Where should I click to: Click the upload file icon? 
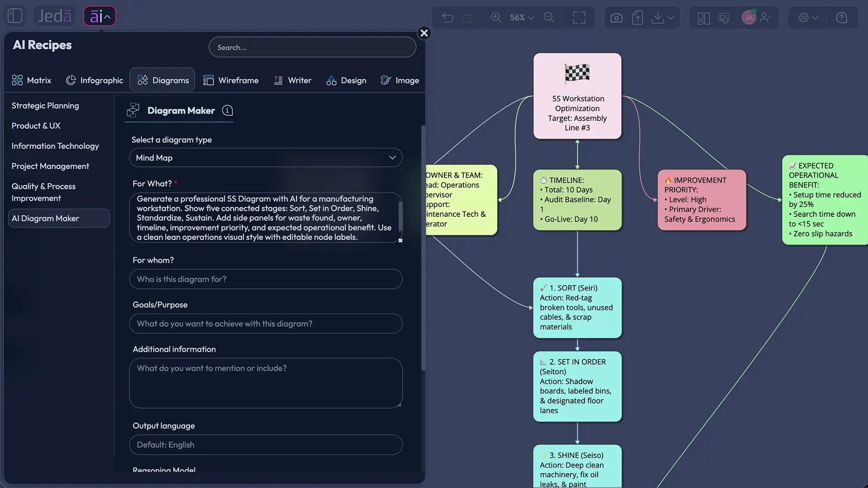click(637, 18)
